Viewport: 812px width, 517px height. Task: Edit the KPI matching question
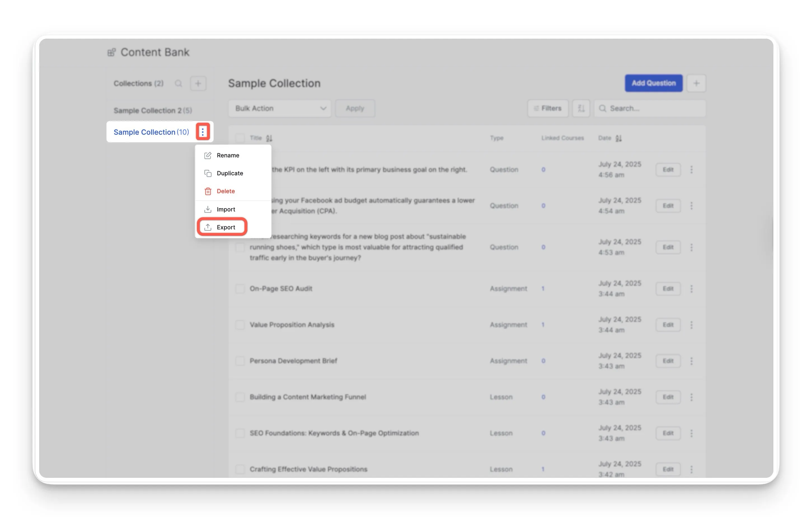point(668,169)
